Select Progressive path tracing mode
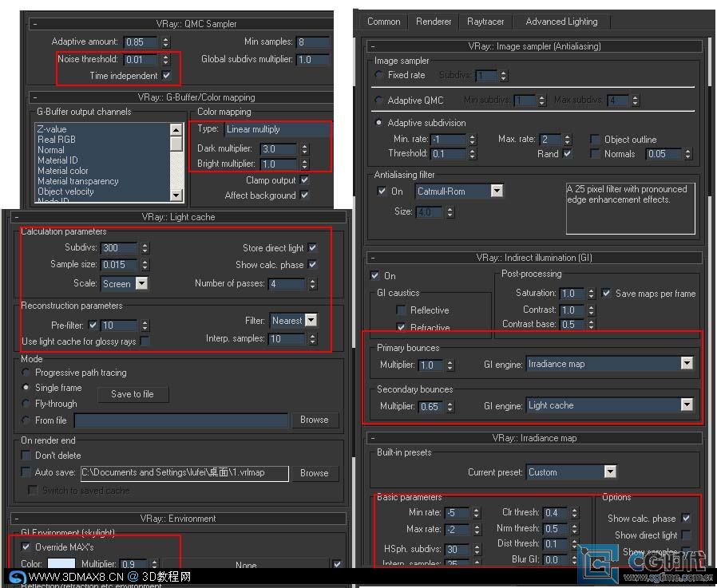Viewport: 717px width, 588px height. (x=26, y=373)
